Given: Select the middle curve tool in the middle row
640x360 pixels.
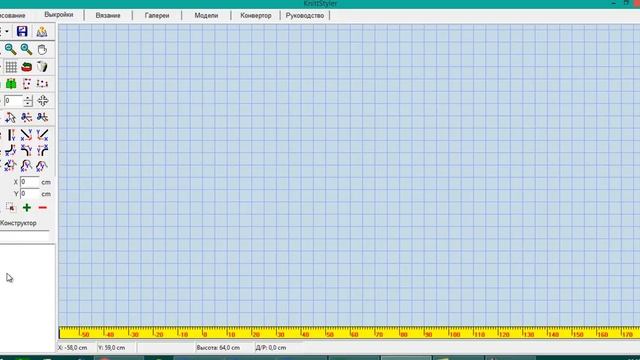Looking at the screenshot, I should coord(27,151).
